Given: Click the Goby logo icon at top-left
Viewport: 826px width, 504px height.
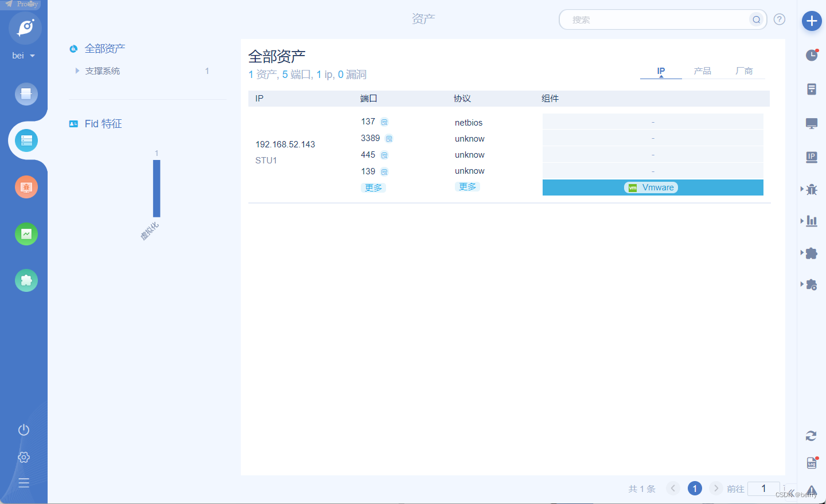Looking at the screenshot, I should [25, 28].
